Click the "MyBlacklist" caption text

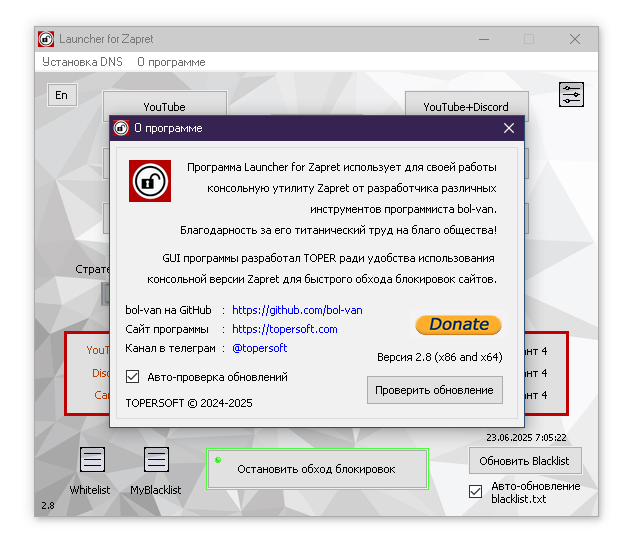(155, 490)
